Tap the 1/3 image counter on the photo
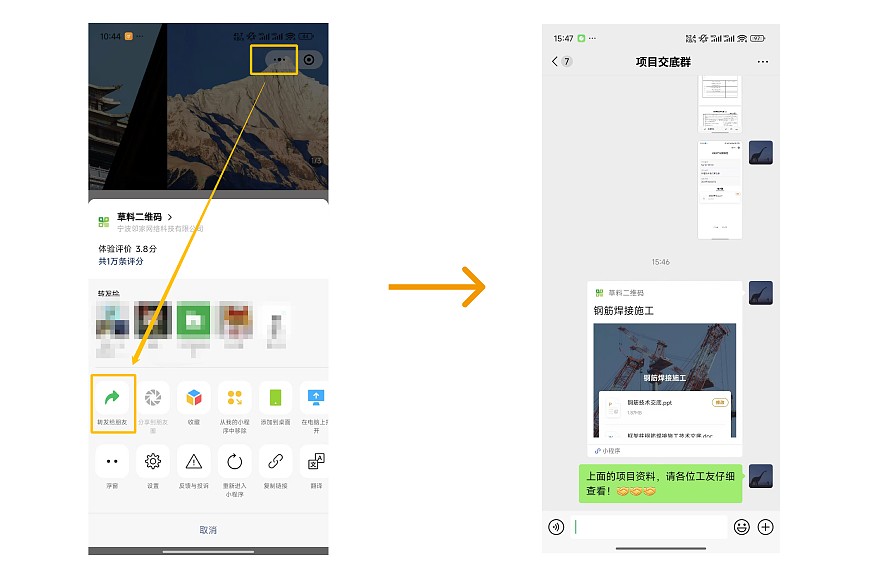 (316, 161)
